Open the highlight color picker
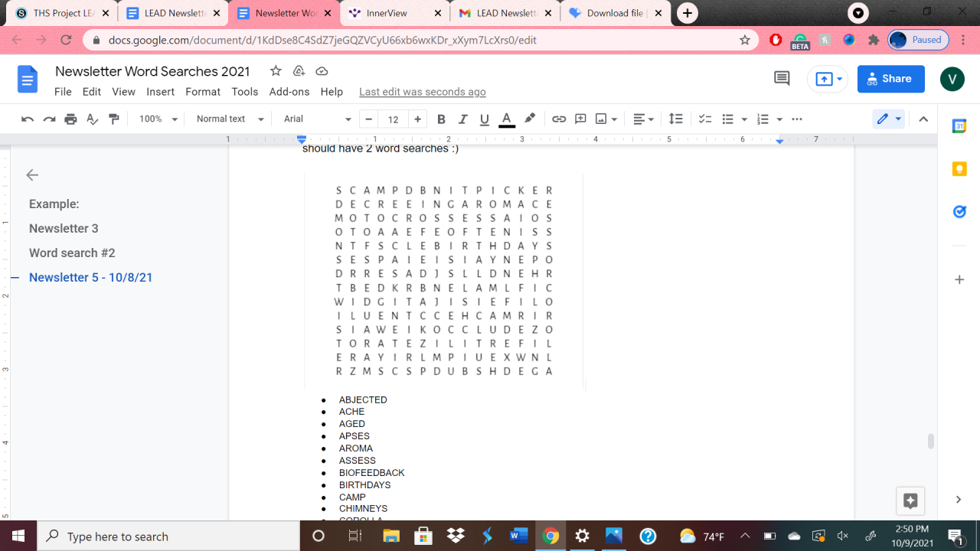This screenshot has height=551, width=980. click(x=529, y=119)
